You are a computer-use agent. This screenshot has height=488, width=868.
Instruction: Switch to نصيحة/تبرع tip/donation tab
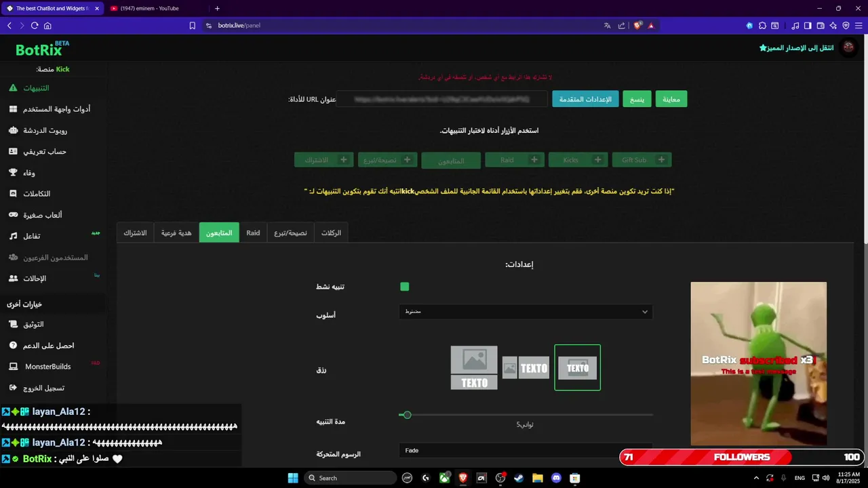pyautogui.click(x=290, y=232)
